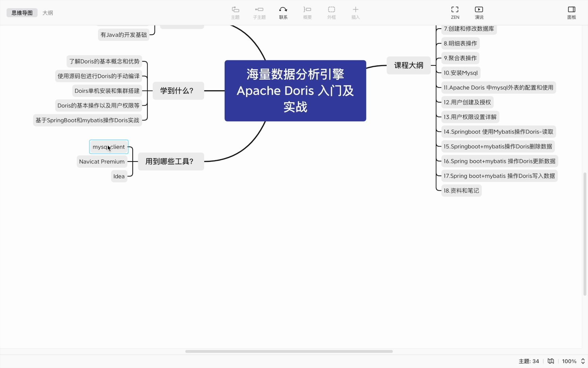
Task: Select the central topic 海量数据分析引擎 Apache Doris
Action: (x=295, y=91)
